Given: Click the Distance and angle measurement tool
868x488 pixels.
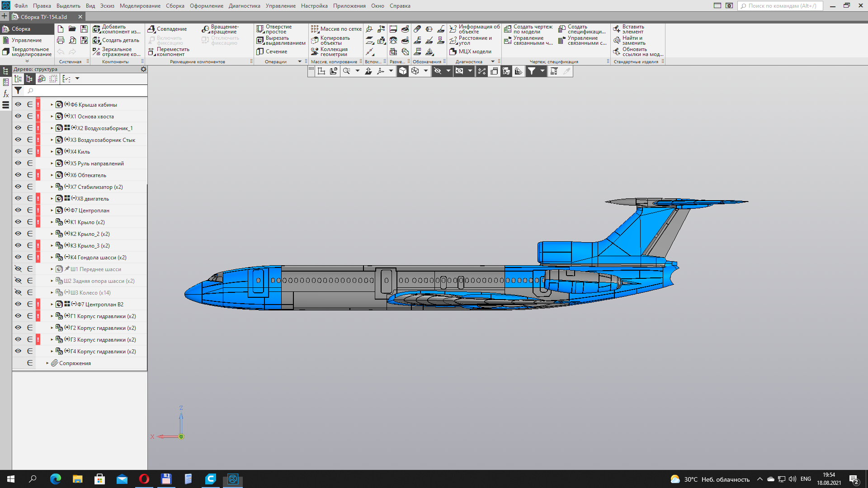Looking at the screenshot, I should (453, 40).
